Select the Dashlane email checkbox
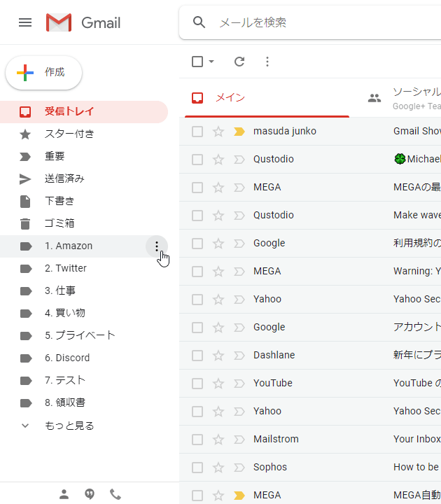The width and height of the screenshot is (441, 504). [197, 356]
